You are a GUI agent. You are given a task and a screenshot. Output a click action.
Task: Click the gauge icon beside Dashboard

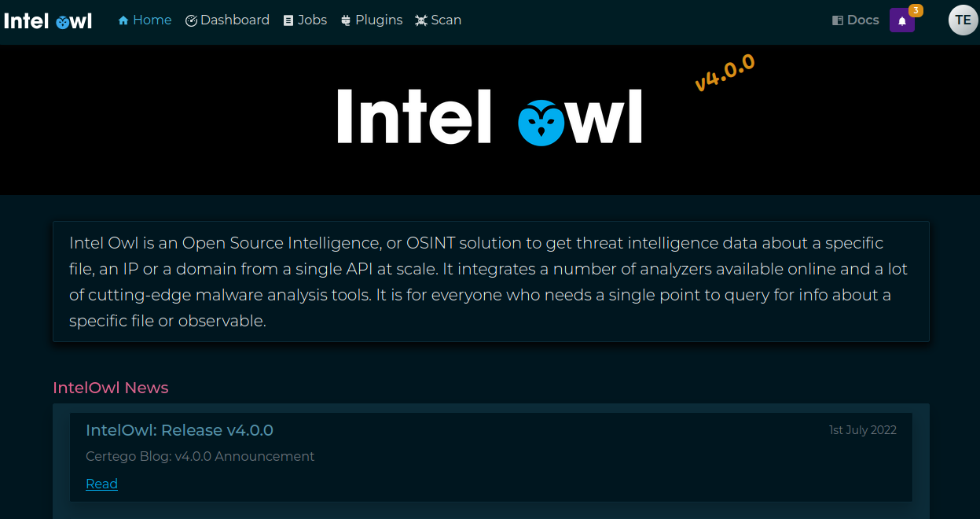[191, 20]
